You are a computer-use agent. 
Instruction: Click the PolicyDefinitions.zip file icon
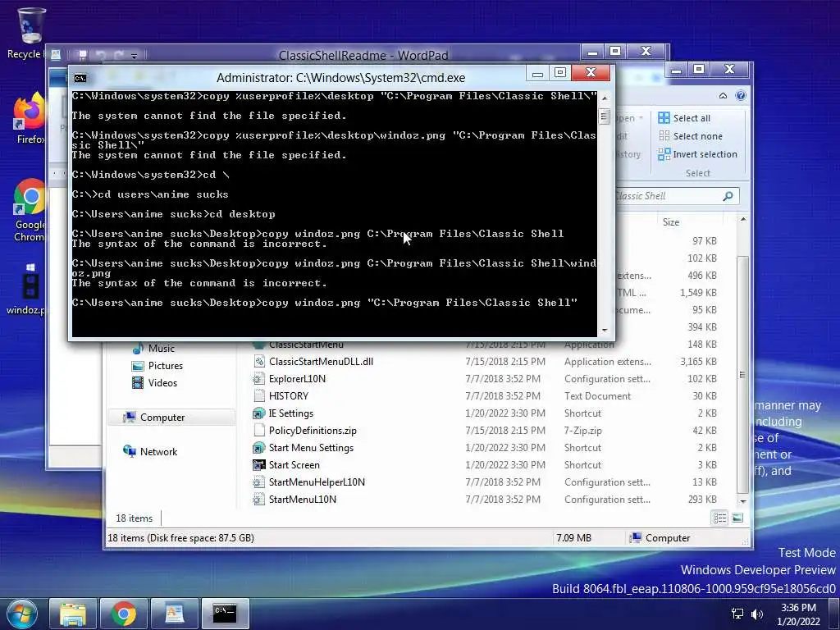tap(258, 430)
